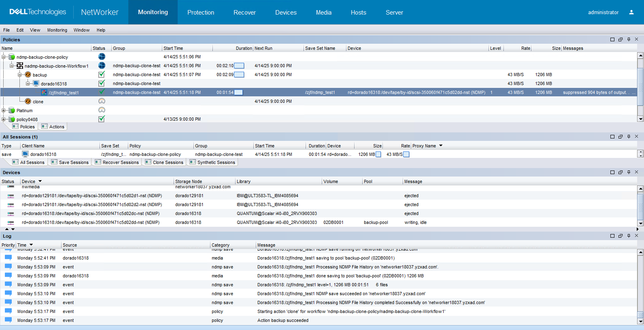
Task: Maximize the Log panel
Action: [x=612, y=236]
